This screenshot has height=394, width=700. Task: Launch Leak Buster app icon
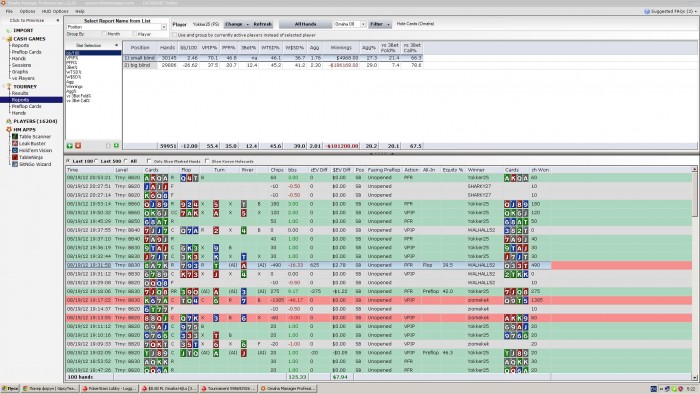pos(15,144)
